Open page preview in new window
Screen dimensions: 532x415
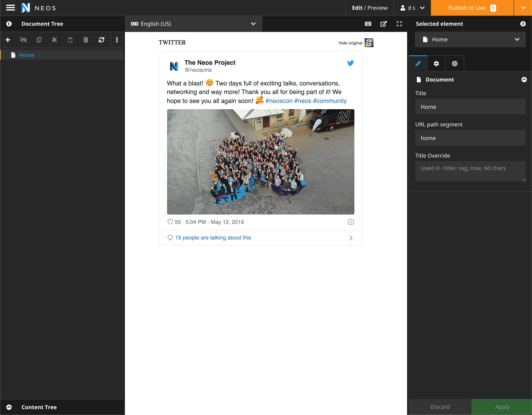point(383,24)
